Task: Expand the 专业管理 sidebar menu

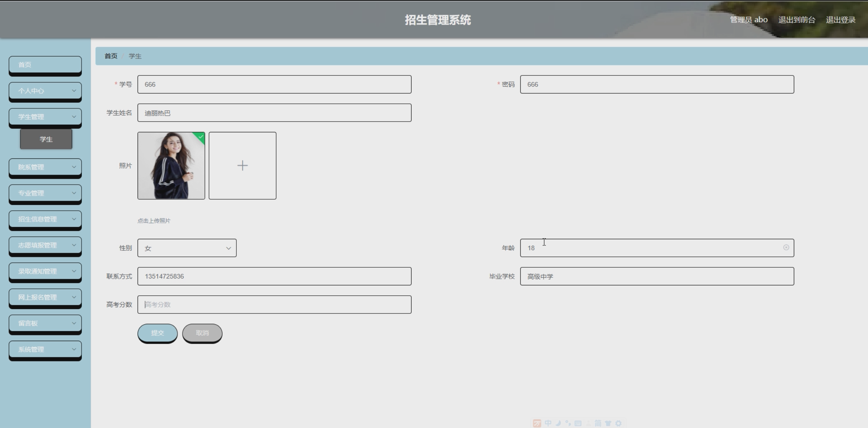Action: pos(45,193)
